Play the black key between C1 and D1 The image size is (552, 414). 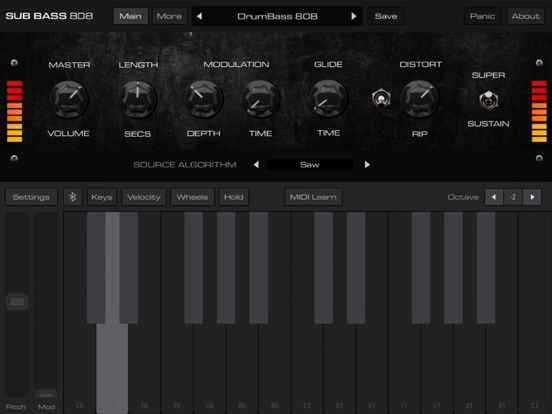(x=323, y=268)
